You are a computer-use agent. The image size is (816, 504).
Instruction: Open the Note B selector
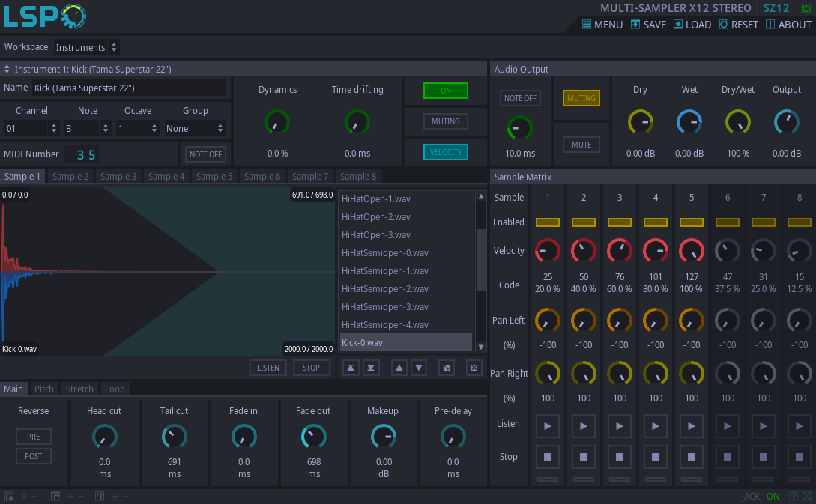pos(87,129)
